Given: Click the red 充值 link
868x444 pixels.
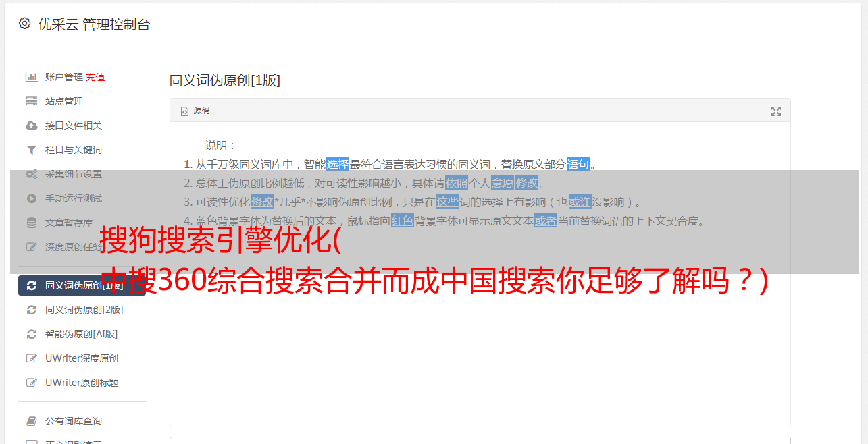Looking at the screenshot, I should (x=95, y=77).
